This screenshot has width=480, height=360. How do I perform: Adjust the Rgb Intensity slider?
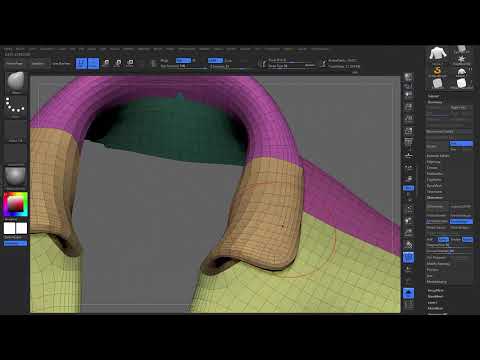click(183, 66)
